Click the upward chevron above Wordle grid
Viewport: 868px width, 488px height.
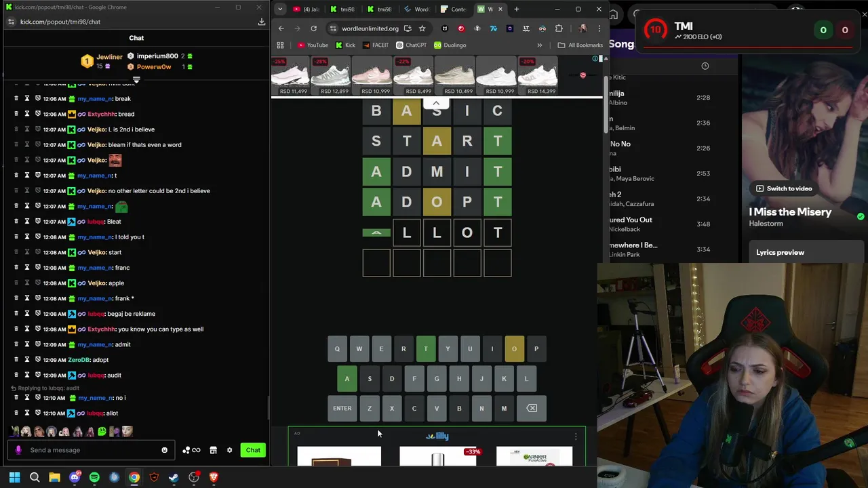(x=436, y=103)
